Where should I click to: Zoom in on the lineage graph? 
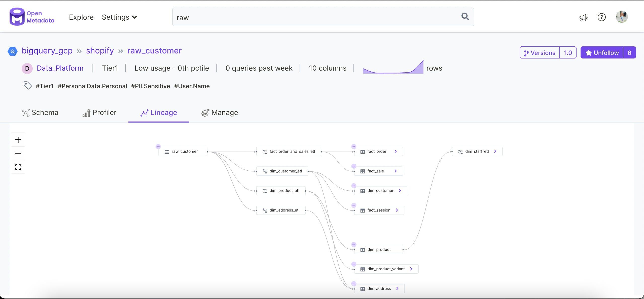pos(18,140)
